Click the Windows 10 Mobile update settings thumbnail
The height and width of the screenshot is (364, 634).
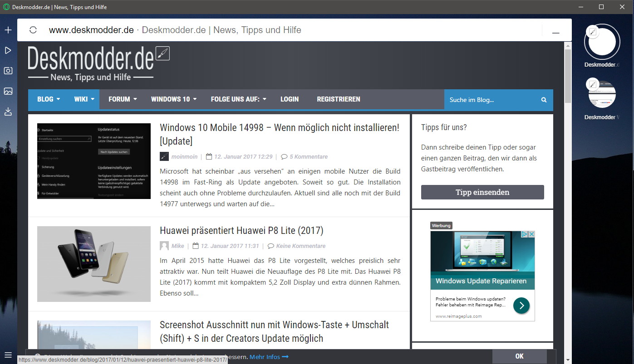tap(94, 161)
